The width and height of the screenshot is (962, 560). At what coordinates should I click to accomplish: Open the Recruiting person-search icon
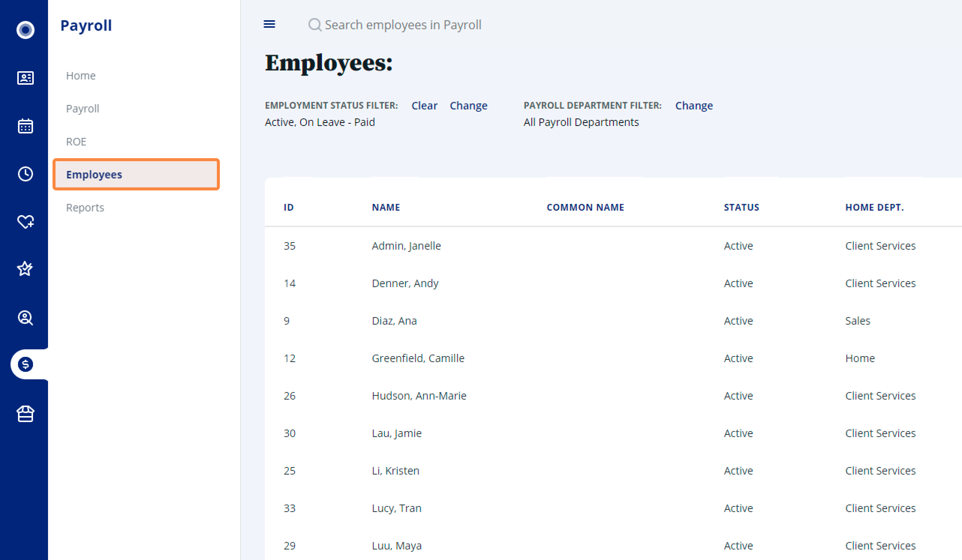click(x=25, y=318)
